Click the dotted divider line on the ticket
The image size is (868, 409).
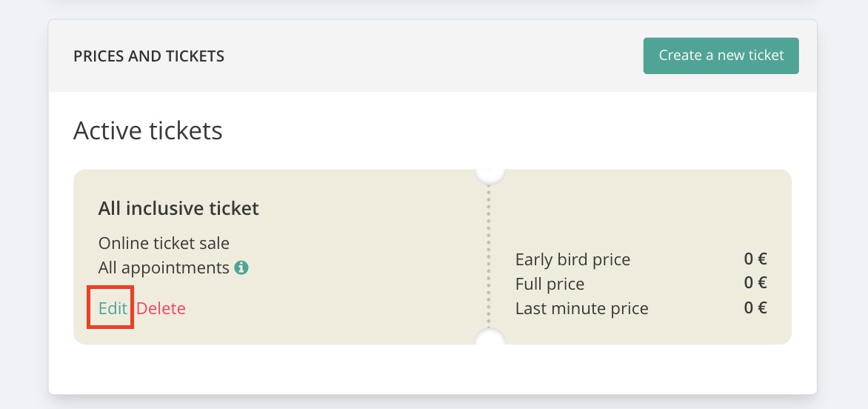[489, 256]
